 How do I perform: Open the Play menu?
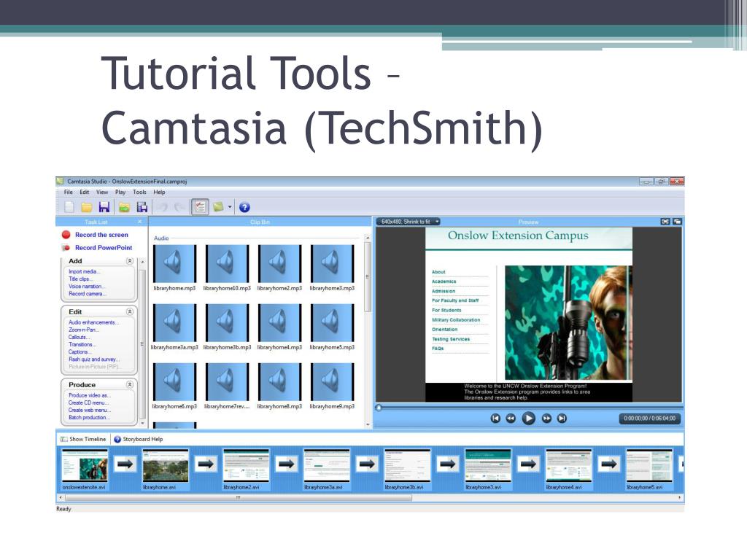click(x=120, y=192)
